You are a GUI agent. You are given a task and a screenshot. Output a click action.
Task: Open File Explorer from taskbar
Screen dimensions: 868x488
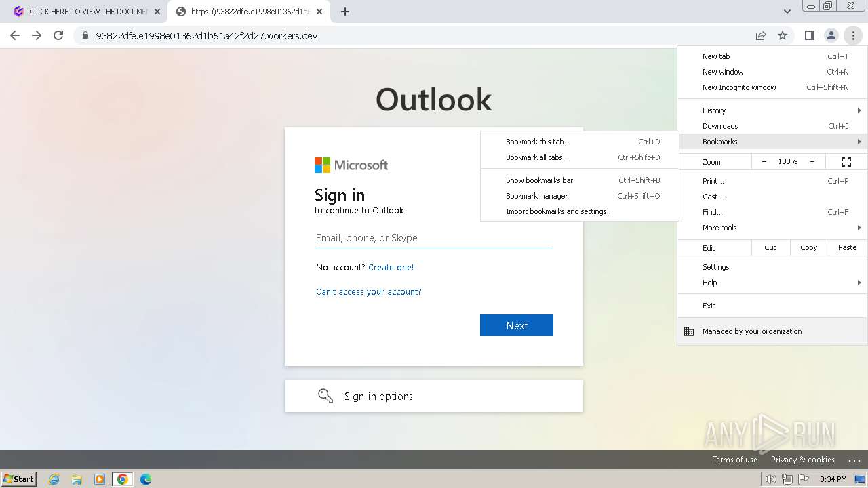(x=77, y=479)
